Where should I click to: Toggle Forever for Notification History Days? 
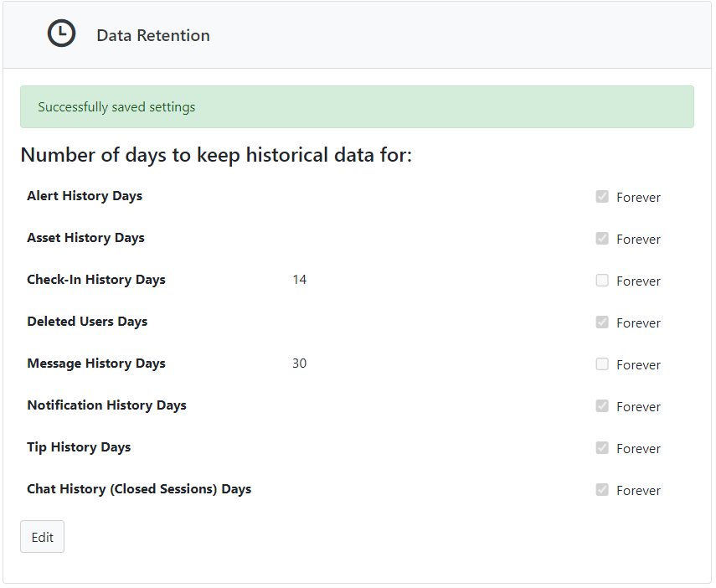tap(601, 405)
